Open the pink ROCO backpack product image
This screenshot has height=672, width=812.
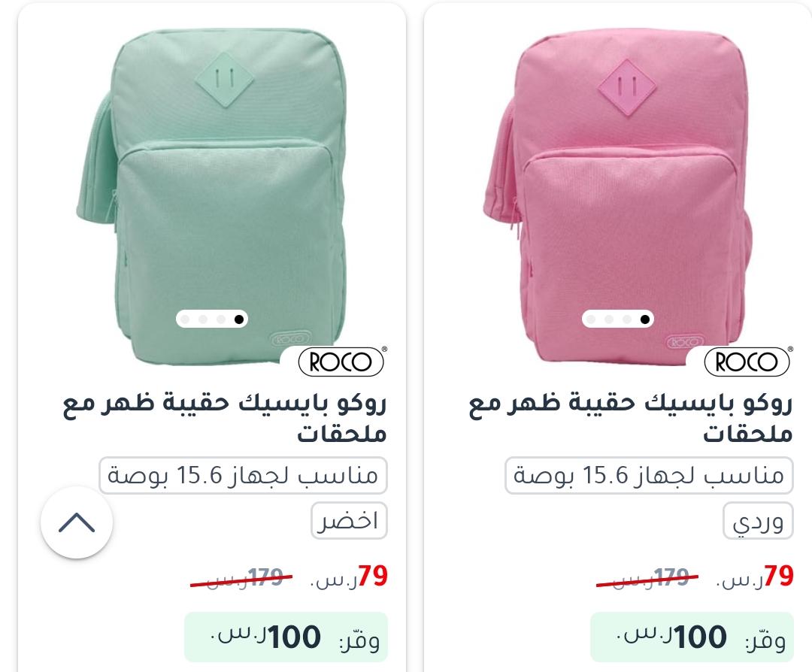(617, 197)
